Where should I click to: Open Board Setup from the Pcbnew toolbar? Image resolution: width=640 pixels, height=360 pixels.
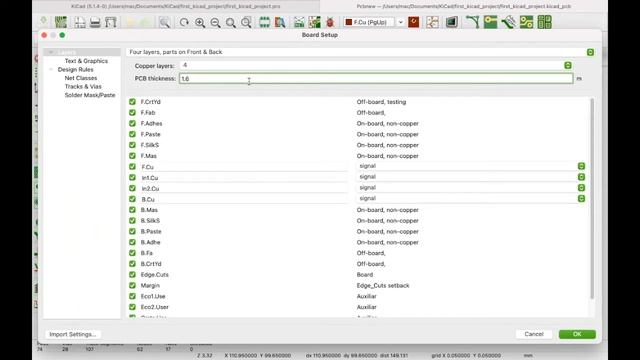click(x=61, y=22)
